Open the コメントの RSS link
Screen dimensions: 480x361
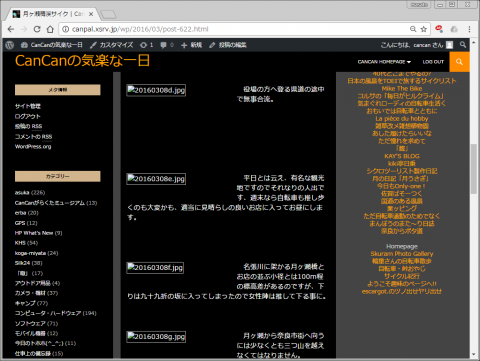click(33, 136)
